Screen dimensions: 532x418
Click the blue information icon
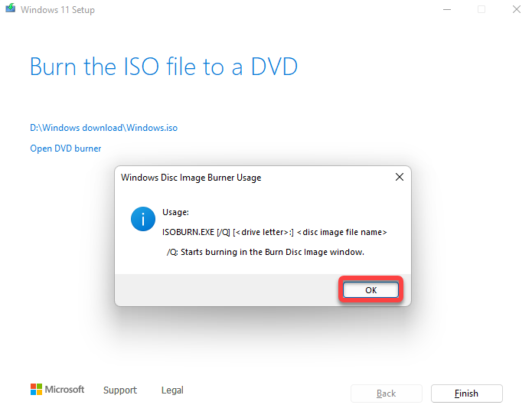143,218
